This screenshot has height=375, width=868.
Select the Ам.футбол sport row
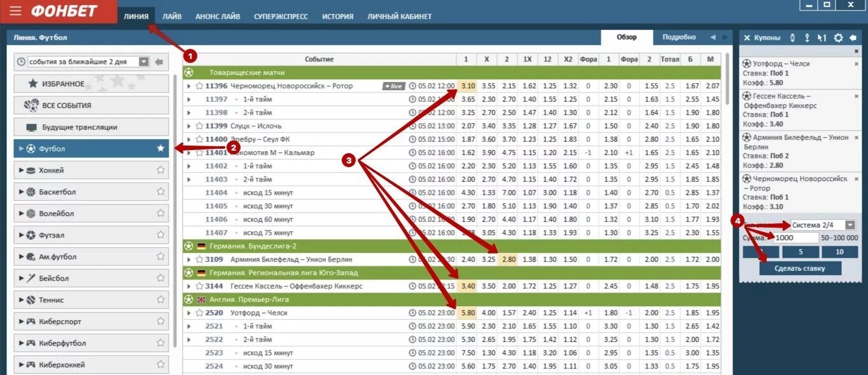(91, 256)
